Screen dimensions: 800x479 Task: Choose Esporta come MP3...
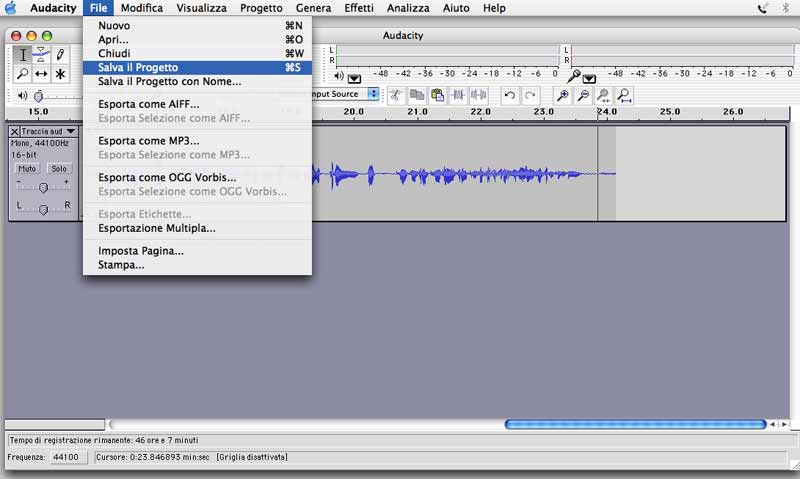[197, 141]
